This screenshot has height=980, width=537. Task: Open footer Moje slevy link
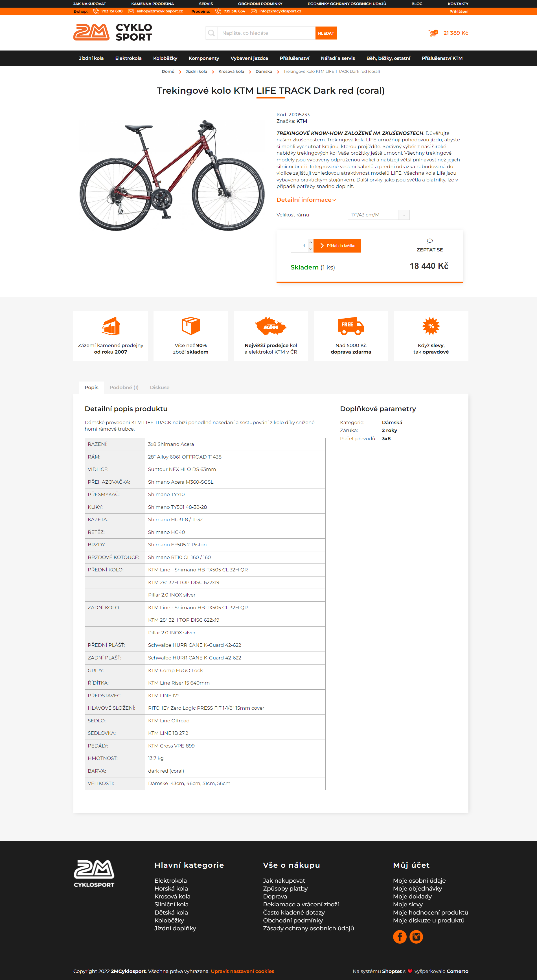407,904
